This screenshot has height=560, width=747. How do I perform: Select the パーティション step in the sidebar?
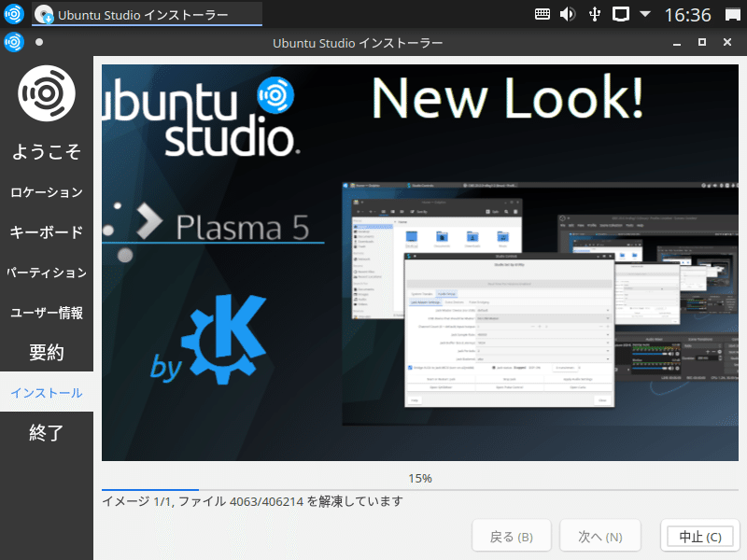click(x=47, y=272)
